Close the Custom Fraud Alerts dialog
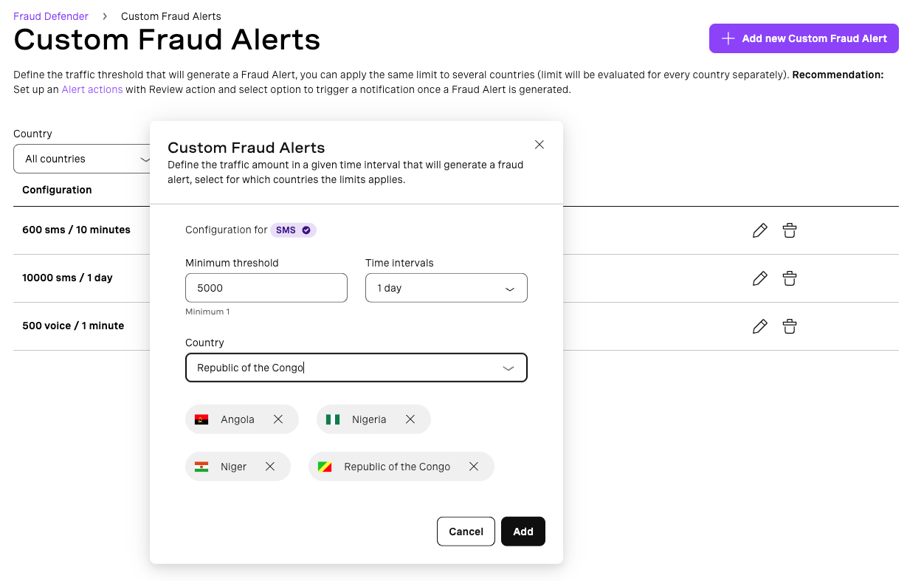This screenshot has width=924, height=581. click(x=539, y=144)
